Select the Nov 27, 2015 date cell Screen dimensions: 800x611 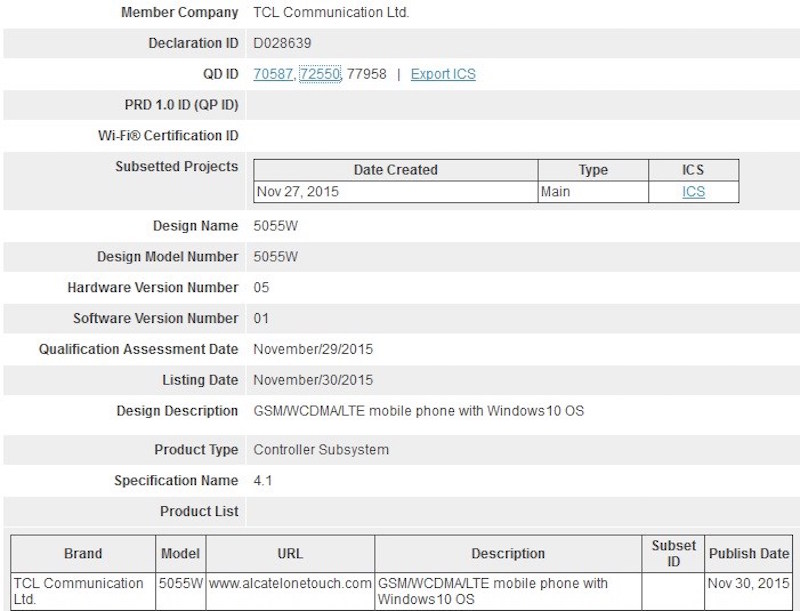pos(298,192)
